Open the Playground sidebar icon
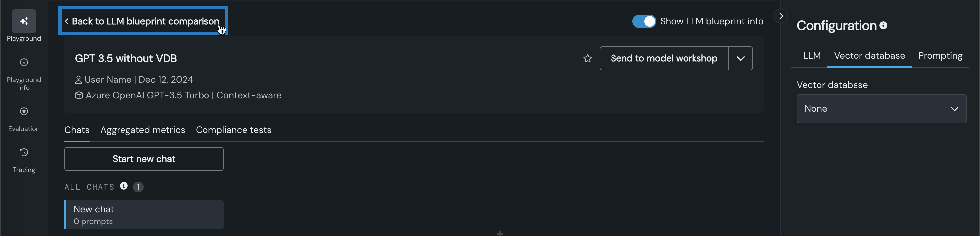Viewport: 980px width, 236px height. [24, 22]
